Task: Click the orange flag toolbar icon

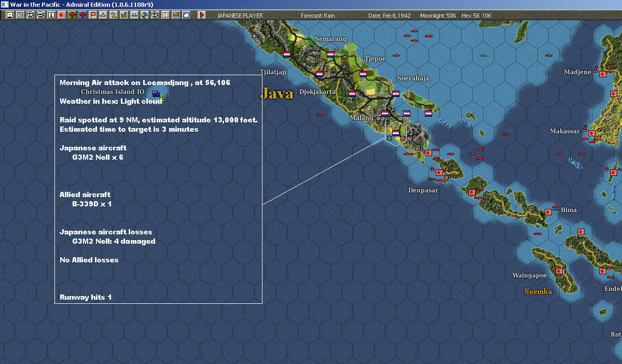Action: pos(93,15)
